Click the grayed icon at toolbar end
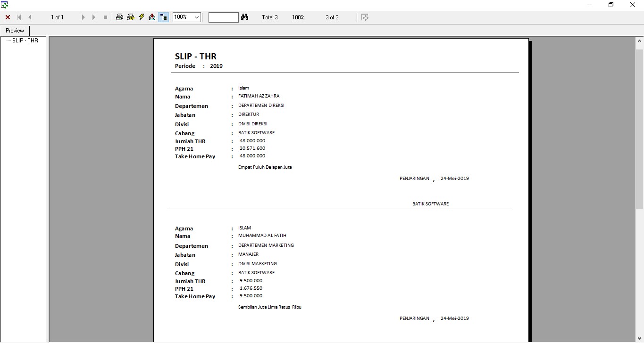This screenshot has width=644, height=343. (x=365, y=17)
